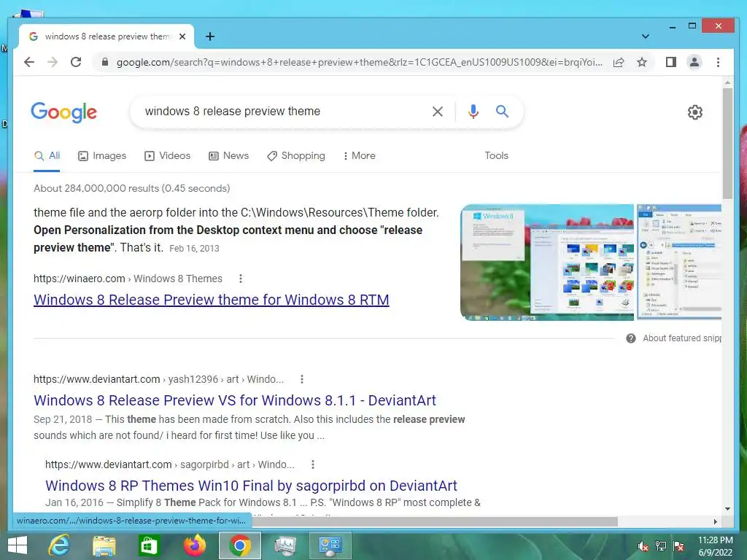The image size is (747, 560).
Task: Clear the search query text
Action: tap(438, 112)
